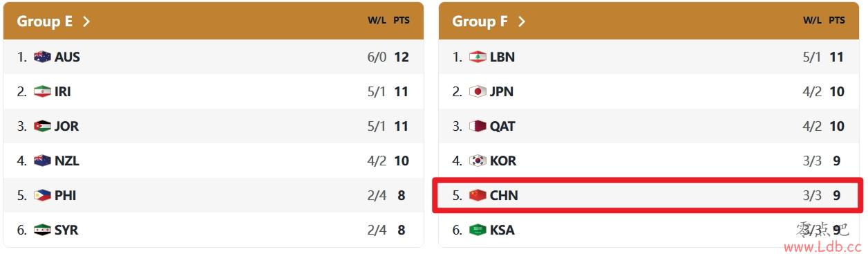Click the China flag icon
This screenshot has height=254, width=868.
point(478,195)
